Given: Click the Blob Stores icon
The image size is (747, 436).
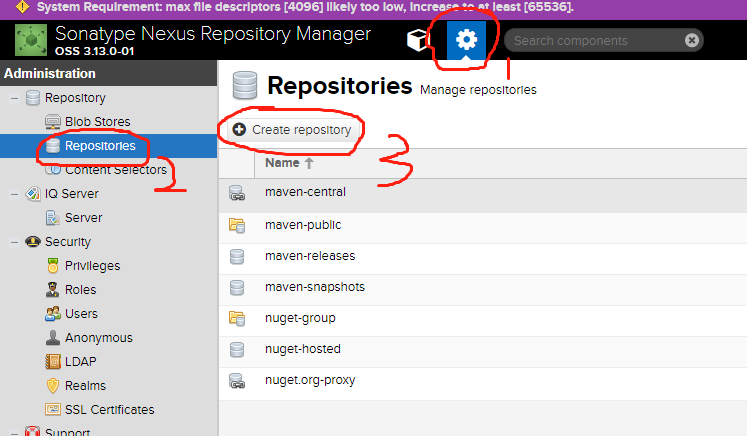Looking at the screenshot, I should [x=53, y=122].
